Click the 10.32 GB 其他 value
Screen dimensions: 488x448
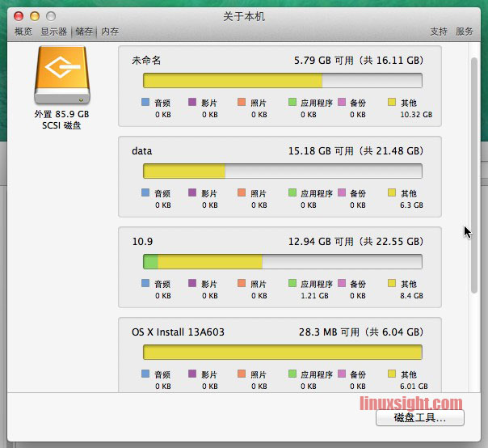tap(416, 115)
